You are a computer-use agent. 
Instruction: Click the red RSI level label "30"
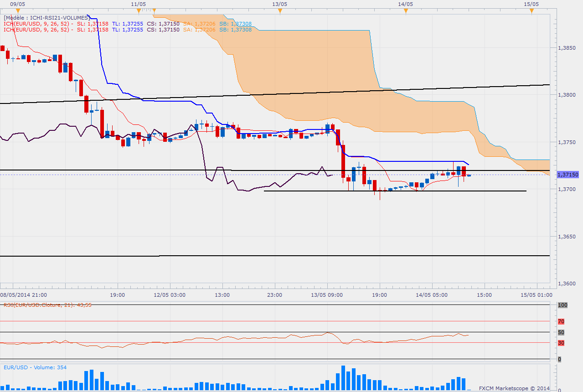pyautogui.click(x=561, y=343)
